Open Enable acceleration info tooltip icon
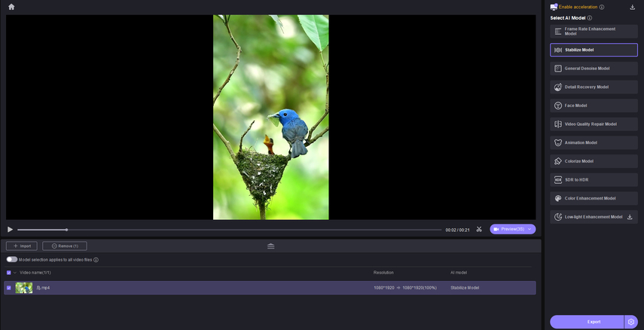 tap(602, 7)
